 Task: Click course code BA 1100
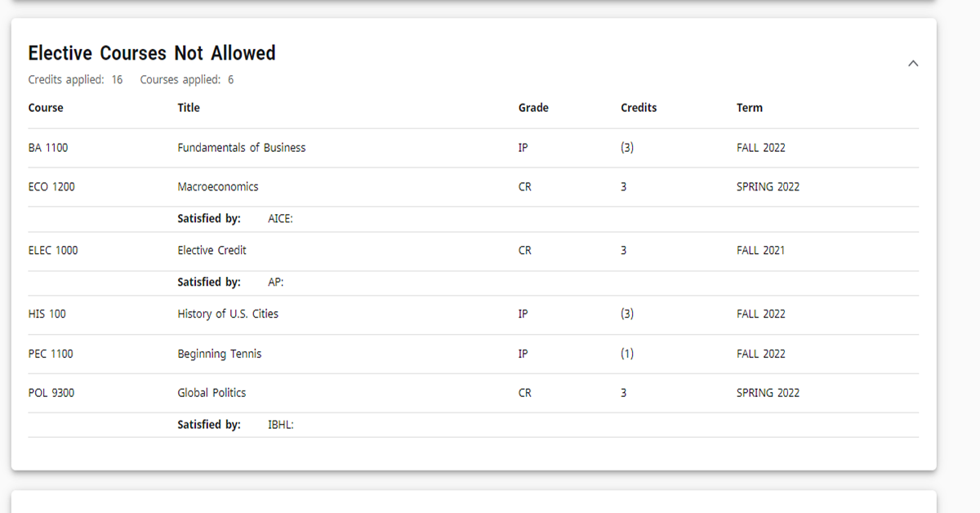tap(48, 148)
